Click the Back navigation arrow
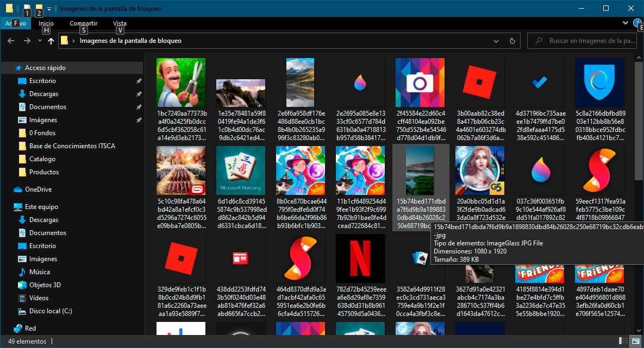Image resolution: width=644 pixels, height=348 pixels. click(x=11, y=41)
